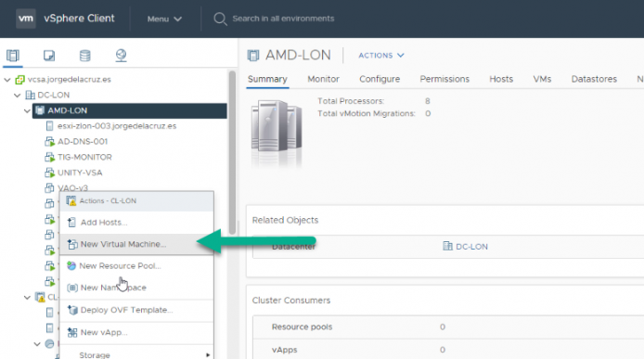
Task: Click the VAO-v3 VM icon
Action: pyautogui.click(x=49, y=188)
